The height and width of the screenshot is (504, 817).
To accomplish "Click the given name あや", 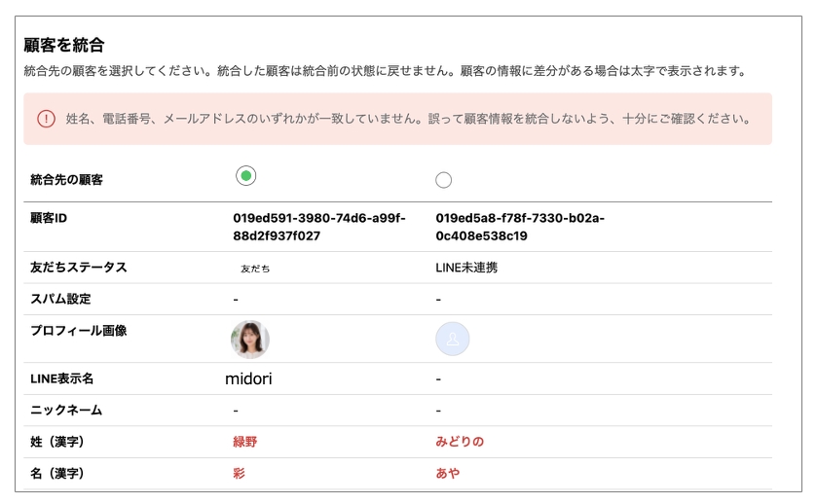I will [x=448, y=473].
